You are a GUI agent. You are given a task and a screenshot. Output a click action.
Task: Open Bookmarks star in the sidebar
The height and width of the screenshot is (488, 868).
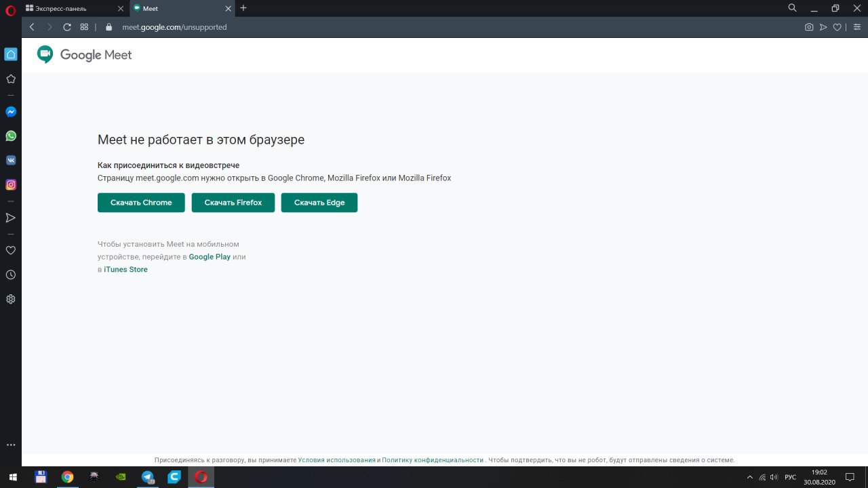[11, 79]
